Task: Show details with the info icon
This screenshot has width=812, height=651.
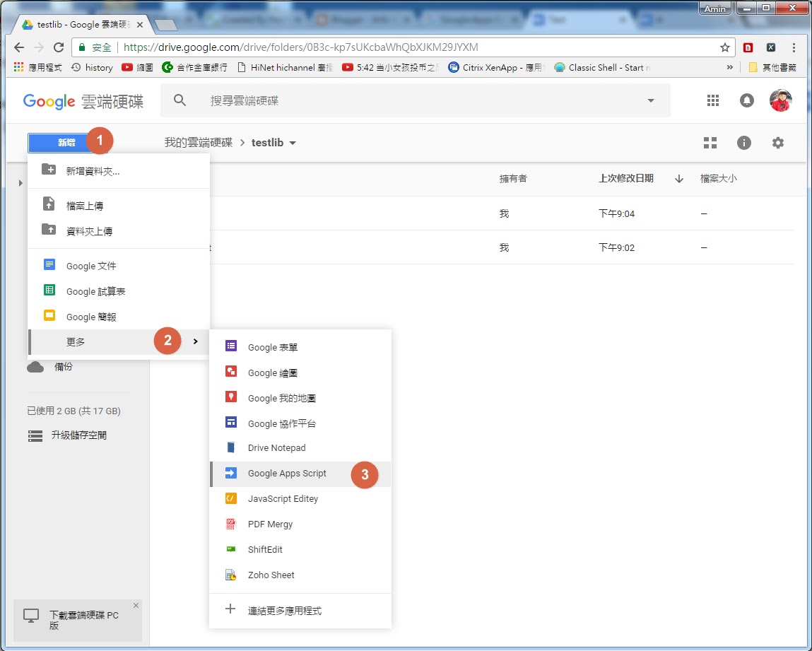Action: (743, 143)
